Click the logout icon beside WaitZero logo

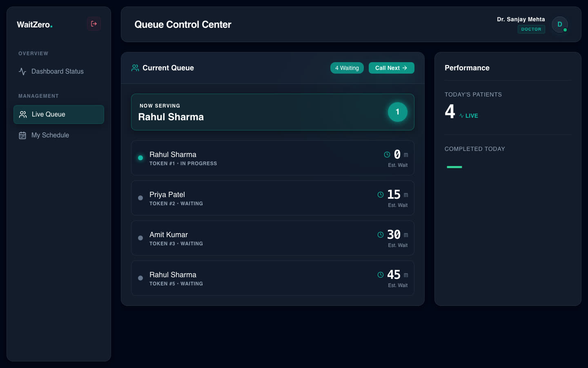[x=94, y=24]
